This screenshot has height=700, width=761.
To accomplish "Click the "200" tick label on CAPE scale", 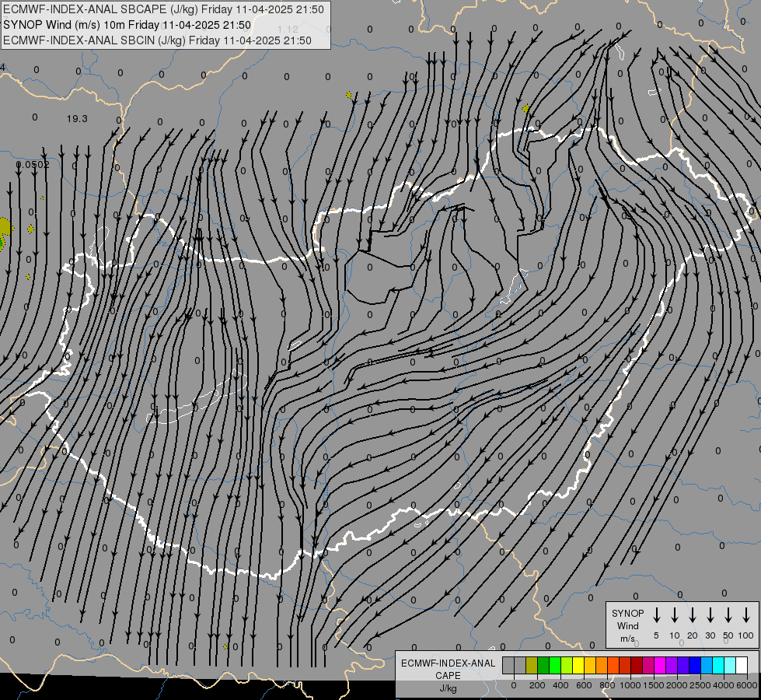I will point(537,685).
